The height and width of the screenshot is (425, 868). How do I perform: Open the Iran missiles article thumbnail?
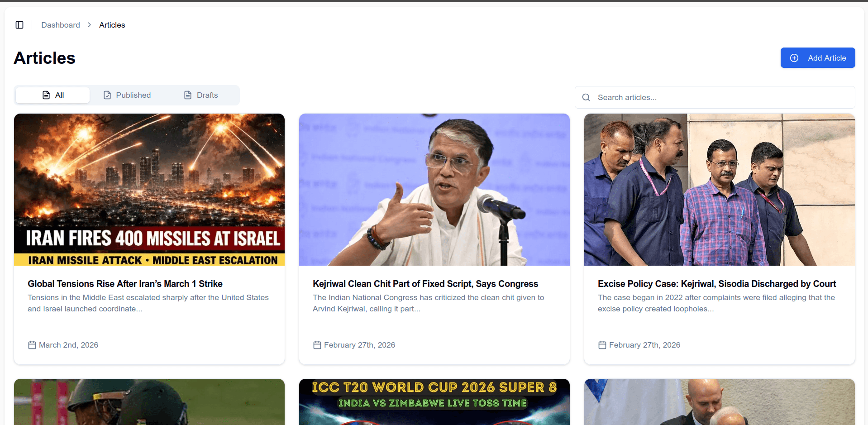coord(149,190)
